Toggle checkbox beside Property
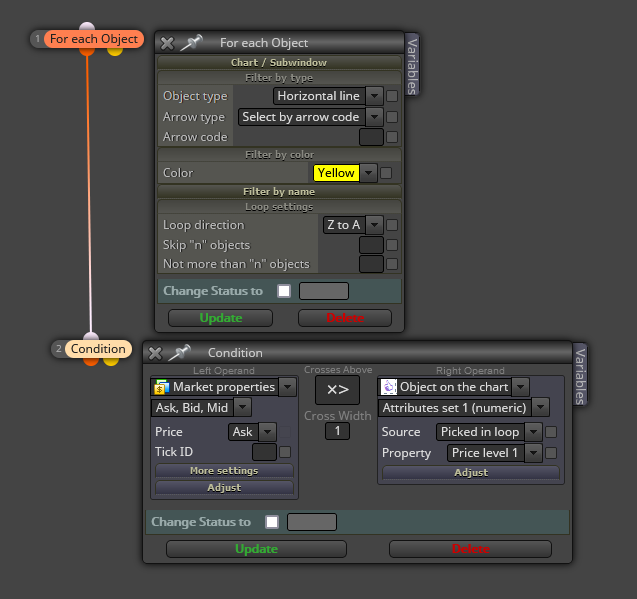The width and height of the screenshot is (637, 599). pos(551,453)
